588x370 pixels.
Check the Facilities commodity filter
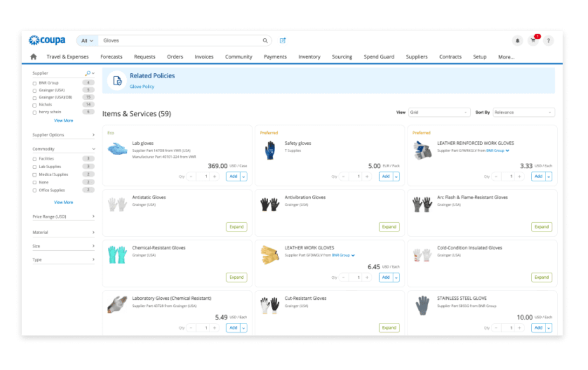tap(35, 159)
